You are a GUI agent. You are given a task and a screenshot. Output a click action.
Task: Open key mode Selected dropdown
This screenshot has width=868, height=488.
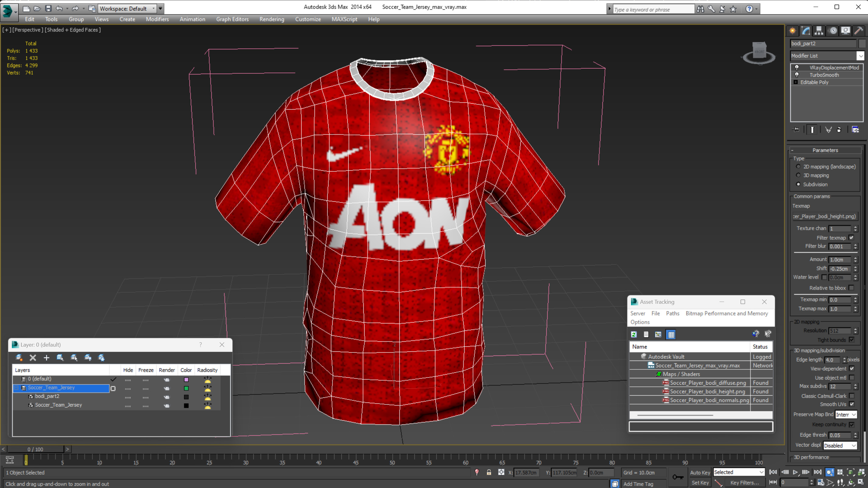pos(739,472)
